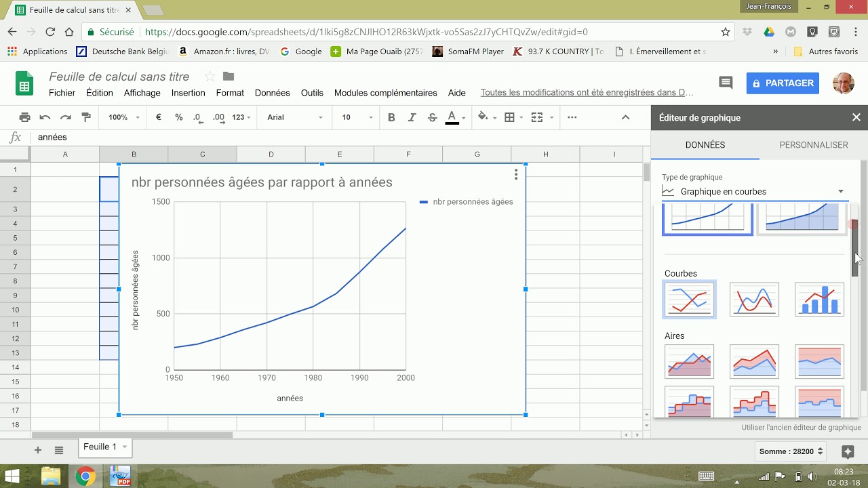
Task: Open merge cells options
Action: coord(540,117)
